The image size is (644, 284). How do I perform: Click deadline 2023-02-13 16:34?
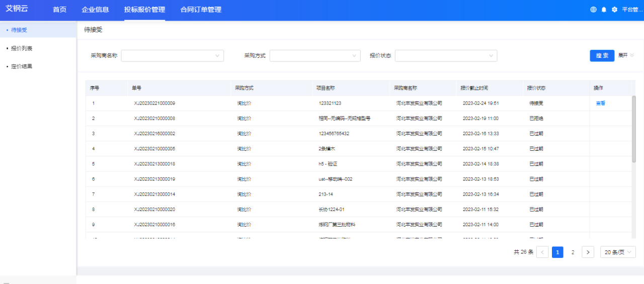pyautogui.click(x=480, y=194)
